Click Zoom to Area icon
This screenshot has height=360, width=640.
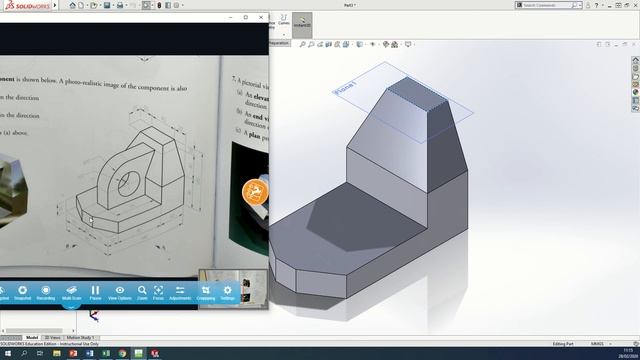click(311, 44)
